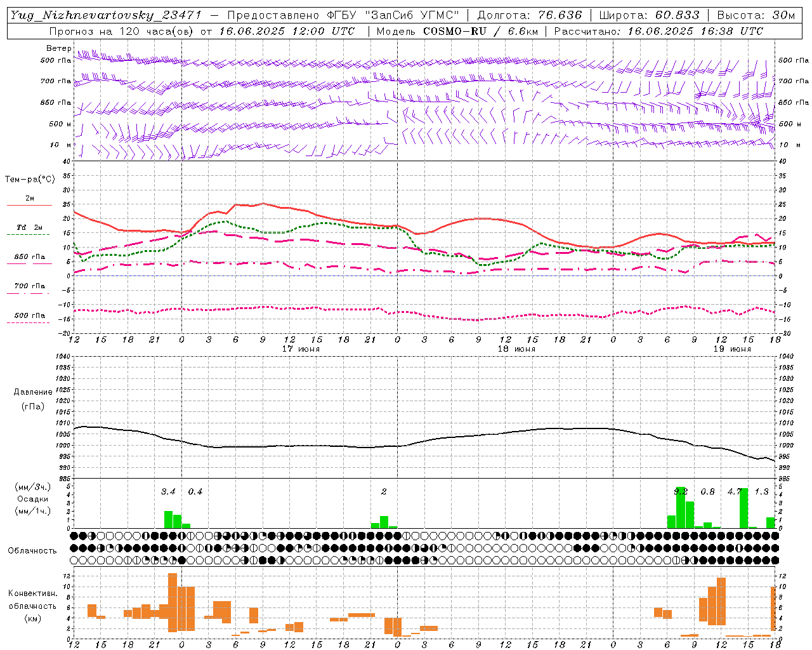Click the Ветер panel label

[58, 48]
